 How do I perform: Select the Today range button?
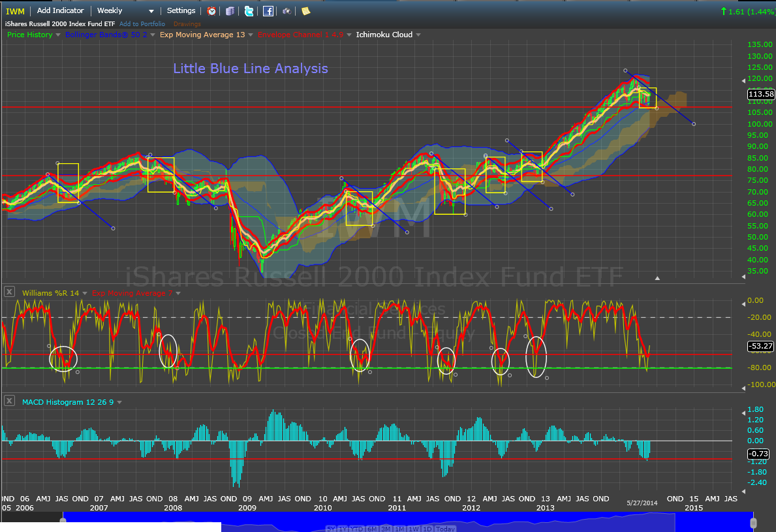(x=445, y=529)
